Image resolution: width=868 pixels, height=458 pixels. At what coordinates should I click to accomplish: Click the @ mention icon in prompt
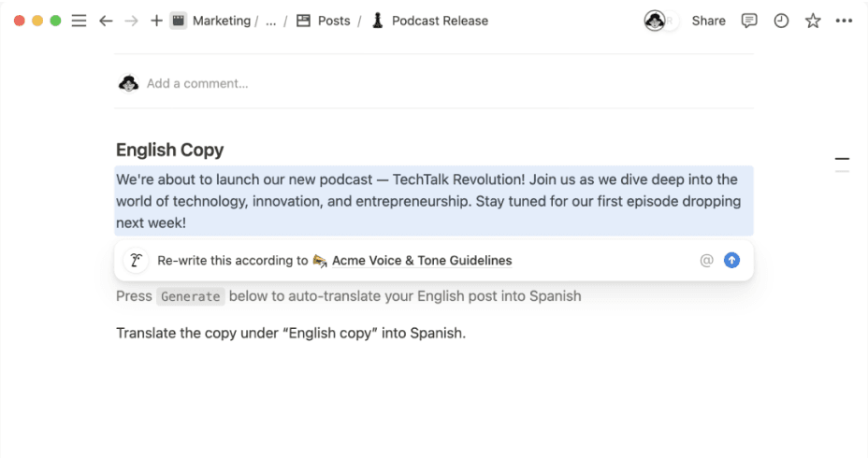(706, 261)
